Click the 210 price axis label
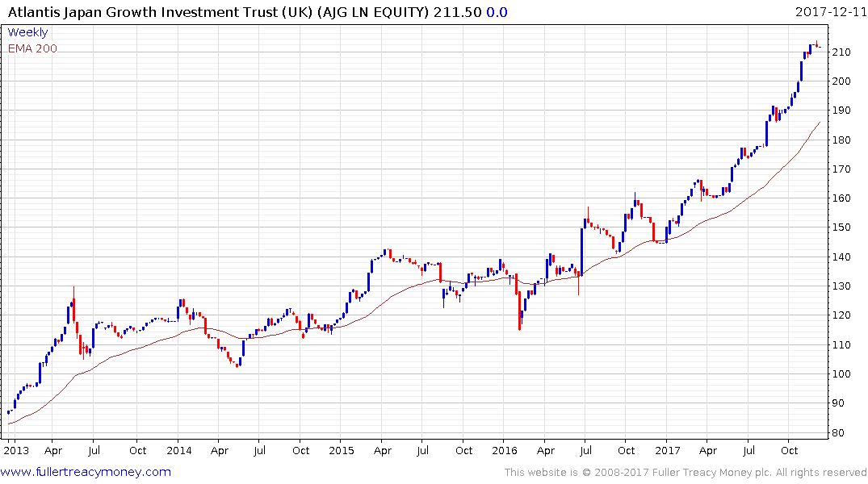Image resolution: width=868 pixels, height=484 pixels. tap(841, 52)
